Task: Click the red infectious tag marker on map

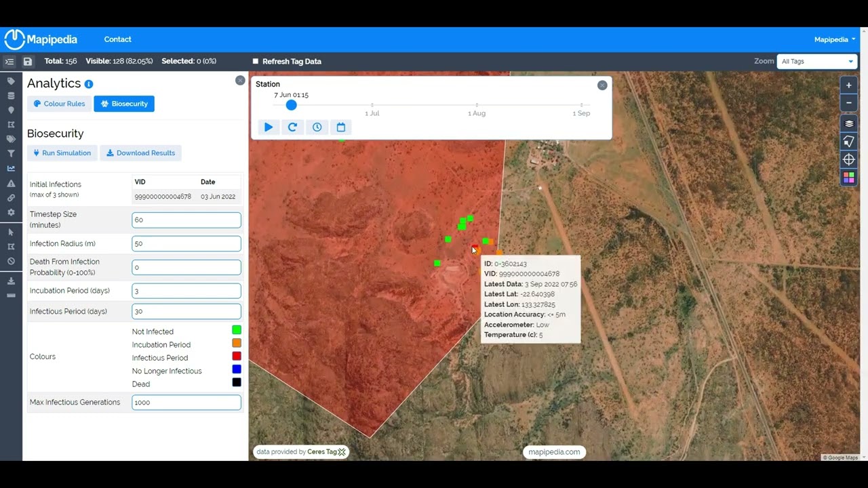Action: (x=474, y=248)
